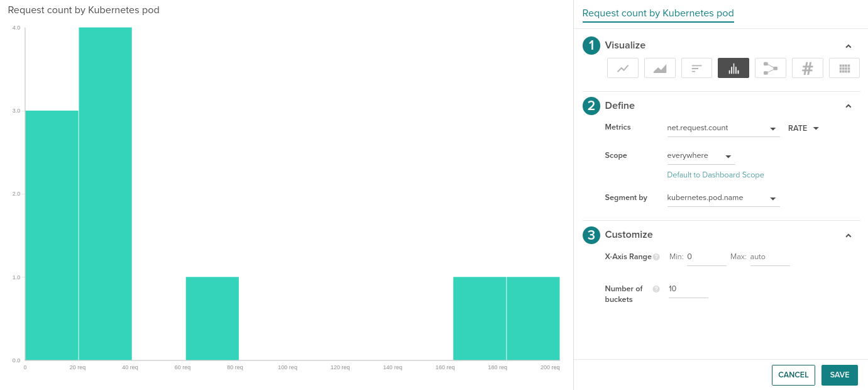This screenshot has width=868, height=390.
Task: Select the line chart visualization
Action: [x=622, y=67]
